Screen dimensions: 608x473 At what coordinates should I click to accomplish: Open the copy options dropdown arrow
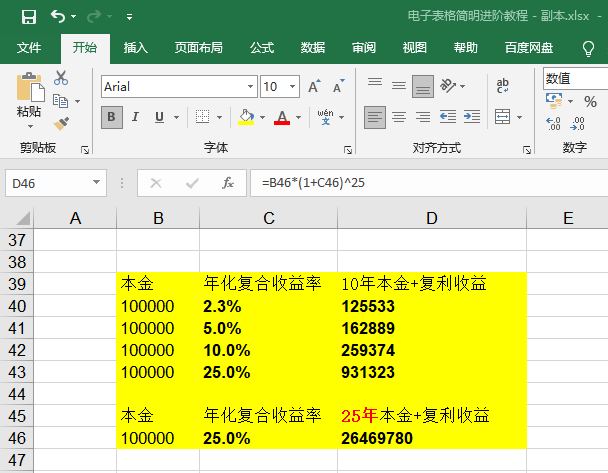(x=78, y=101)
